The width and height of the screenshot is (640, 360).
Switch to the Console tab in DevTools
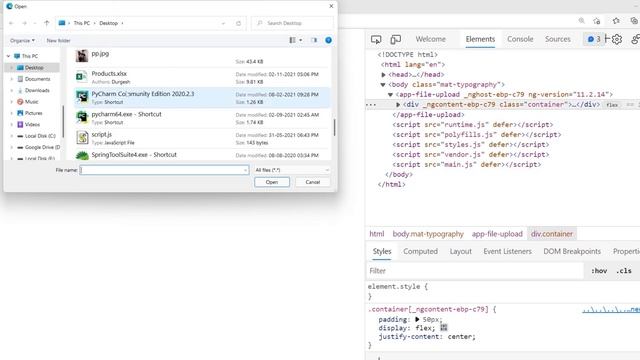coord(520,39)
